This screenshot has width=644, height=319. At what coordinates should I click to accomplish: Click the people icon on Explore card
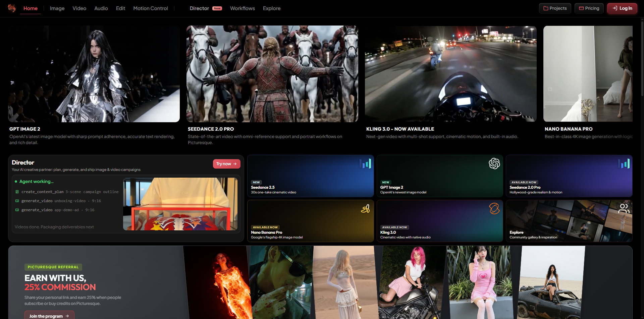coord(624,209)
